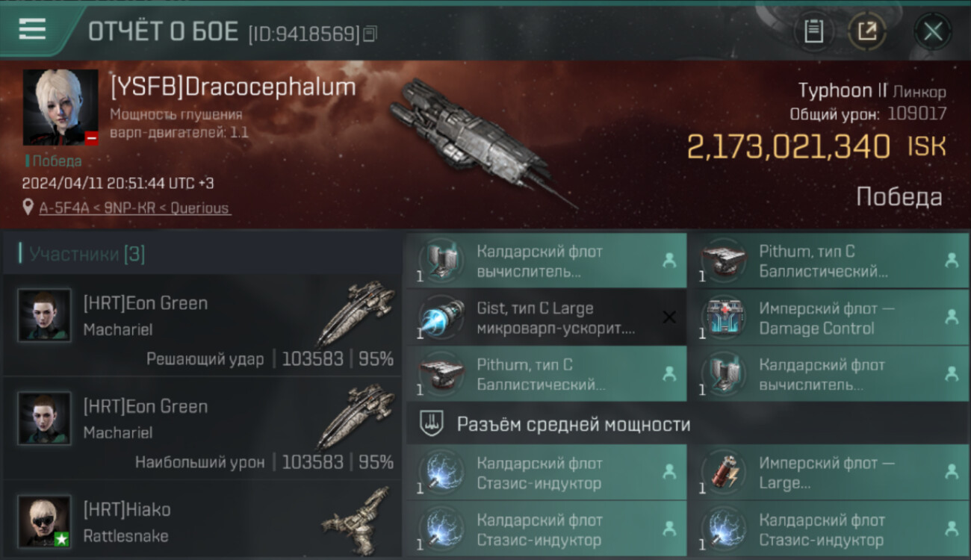Screen dimensions: 971x560
Task: Close the battle report window
Action: (x=933, y=31)
